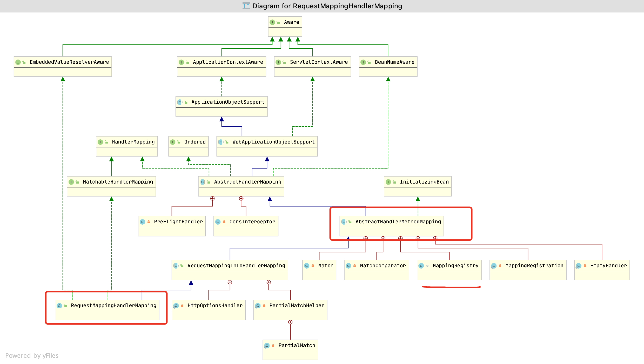The width and height of the screenshot is (644, 364).
Task: Select the Aware node label
Action: click(x=292, y=22)
